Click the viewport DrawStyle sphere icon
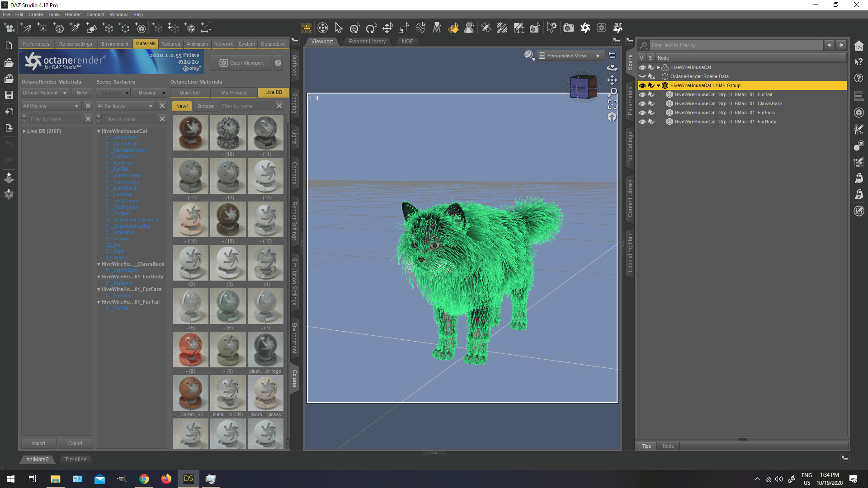 (x=528, y=55)
